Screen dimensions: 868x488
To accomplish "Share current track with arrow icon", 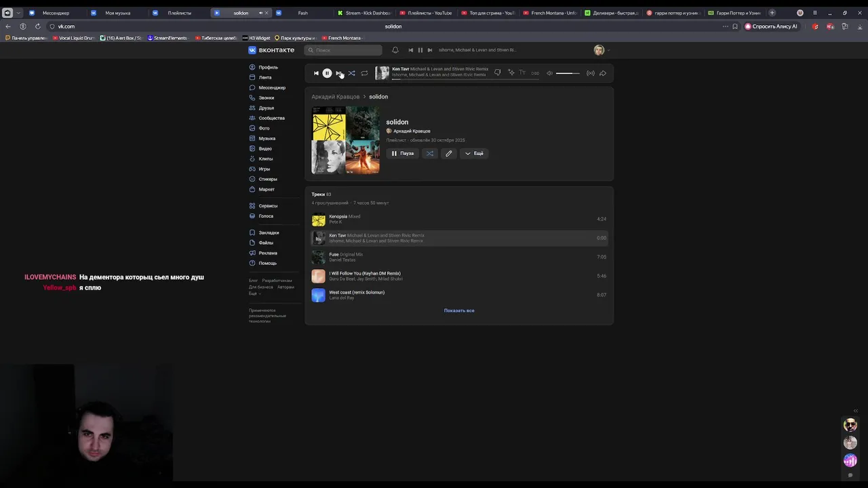I will point(603,73).
